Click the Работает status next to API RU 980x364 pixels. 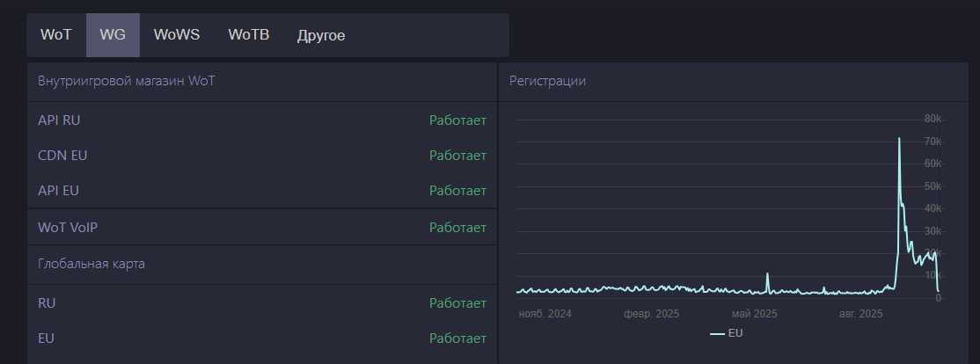pos(457,120)
